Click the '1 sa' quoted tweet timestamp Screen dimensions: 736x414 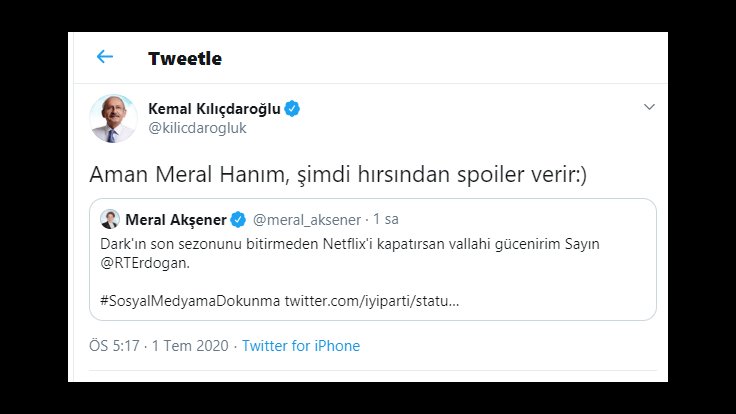pyautogui.click(x=384, y=219)
